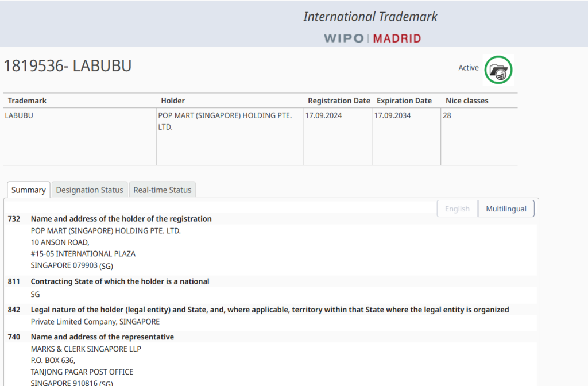
Task: Select the Multilingual view option
Action: (x=506, y=209)
